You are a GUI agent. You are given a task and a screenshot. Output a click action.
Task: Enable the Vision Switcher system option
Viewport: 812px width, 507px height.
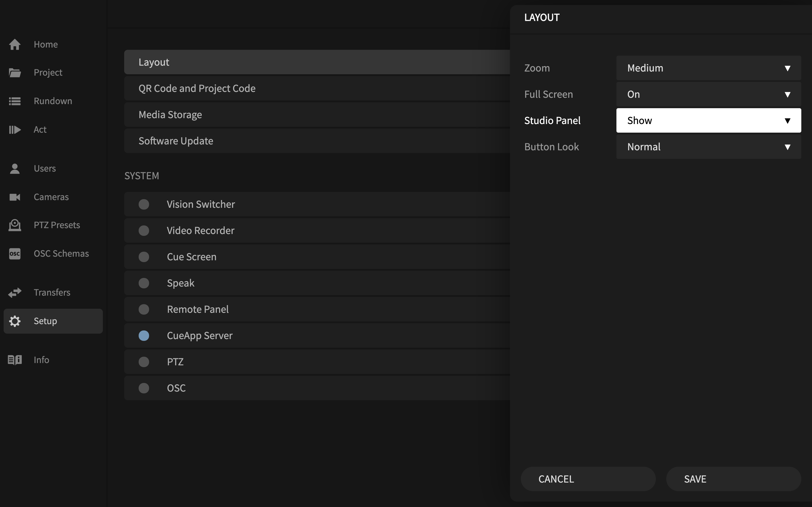click(144, 204)
